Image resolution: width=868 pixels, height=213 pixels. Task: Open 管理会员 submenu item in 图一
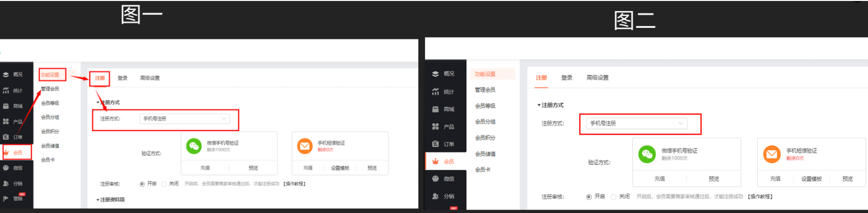click(50, 89)
